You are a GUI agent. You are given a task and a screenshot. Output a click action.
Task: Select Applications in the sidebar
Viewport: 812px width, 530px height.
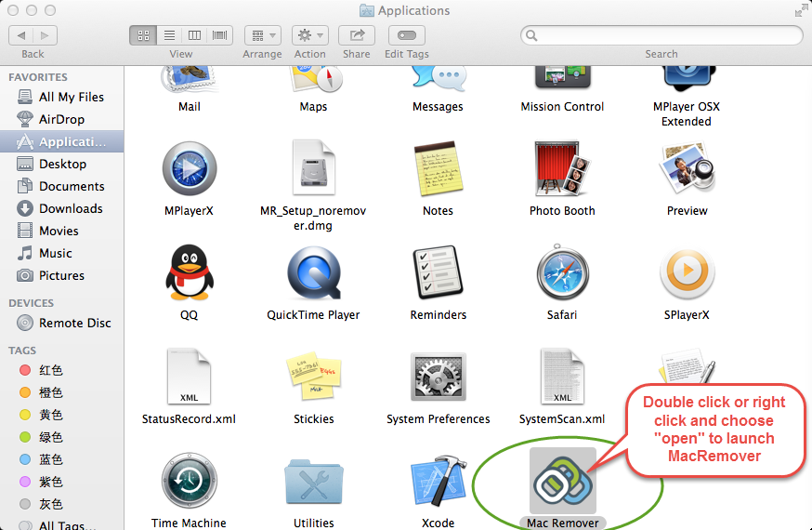click(x=61, y=141)
